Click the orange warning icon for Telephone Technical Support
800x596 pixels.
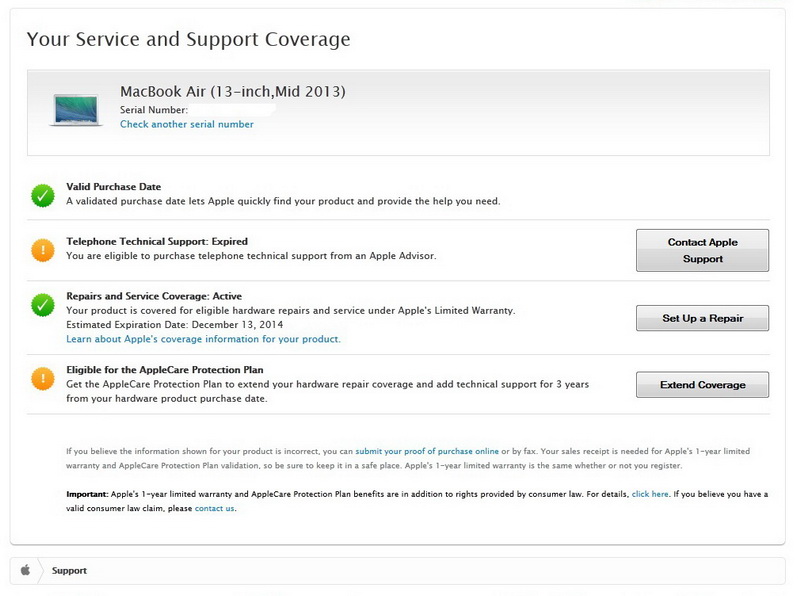click(42, 250)
